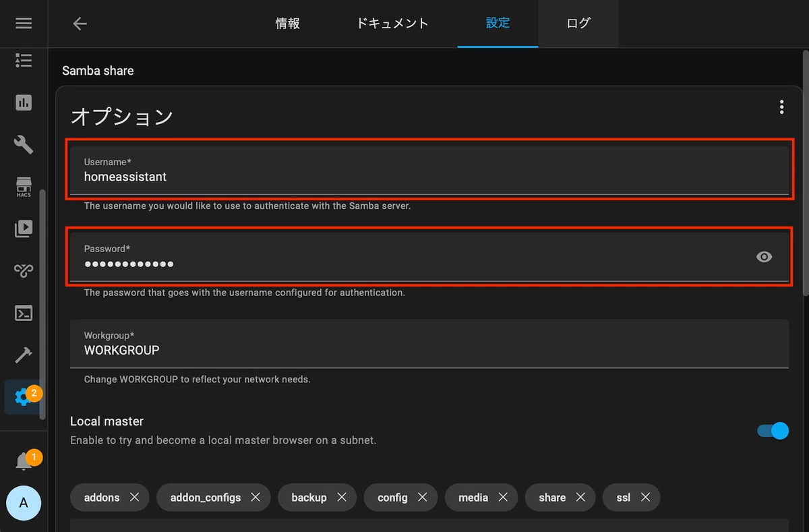The width and height of the screenshot is (809, 532).
Task: Click the backup chip label
Action: [309, 497]
